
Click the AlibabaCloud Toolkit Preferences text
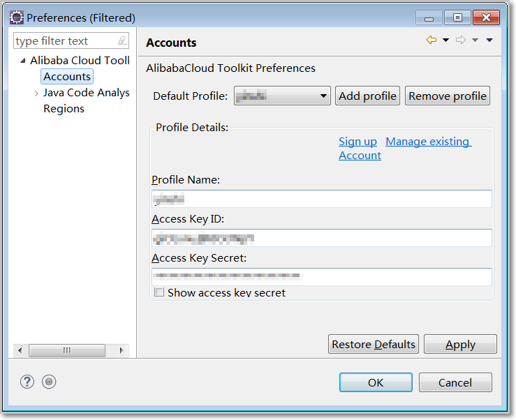[230, 68]
